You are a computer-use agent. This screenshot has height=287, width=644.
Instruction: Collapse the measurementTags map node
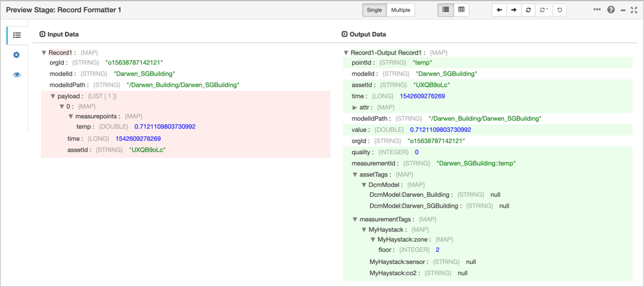[x=355, y=219]
